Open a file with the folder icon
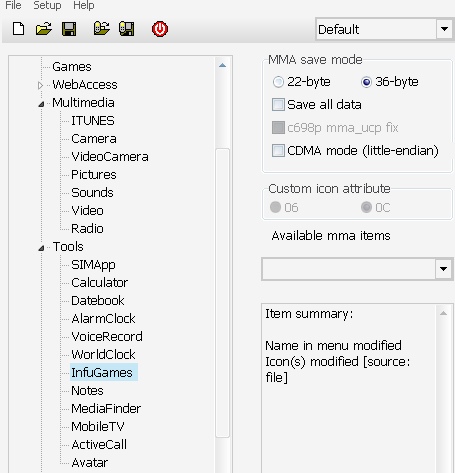 (x=44, y=29)
